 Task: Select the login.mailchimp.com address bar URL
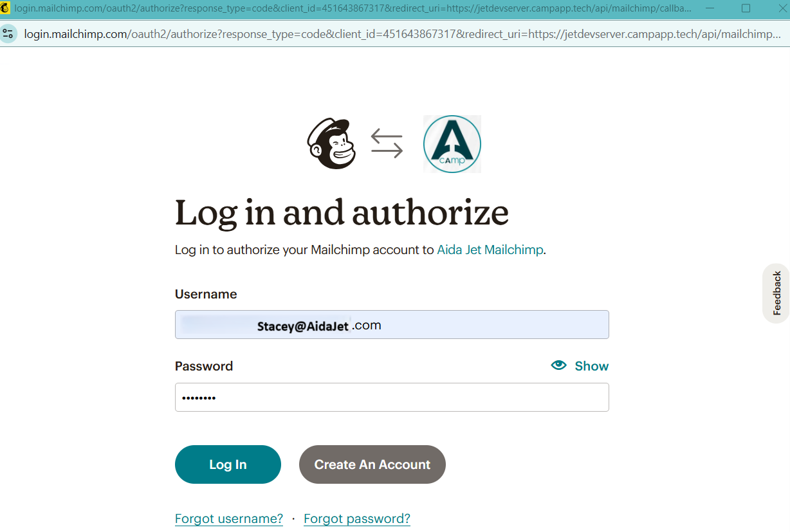(x=403, y=34)
